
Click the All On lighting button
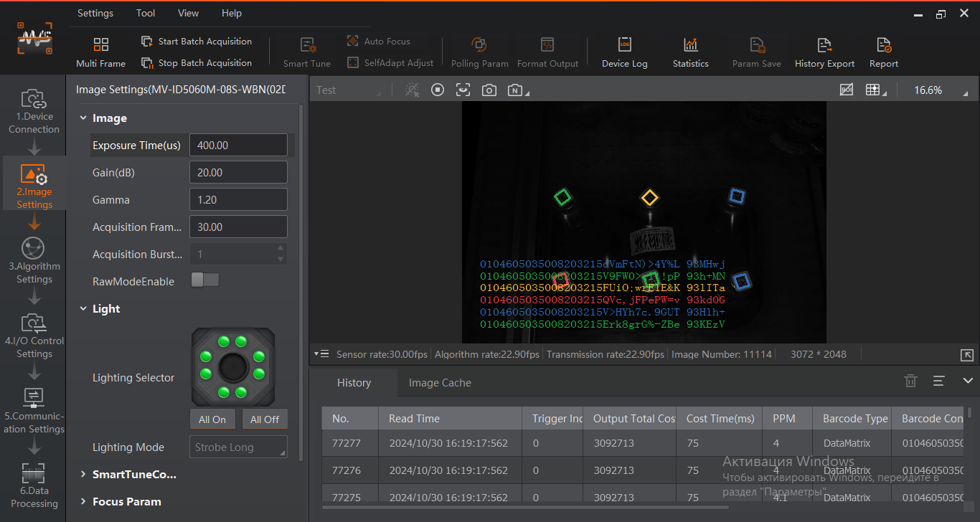click(x=212, y=419)
